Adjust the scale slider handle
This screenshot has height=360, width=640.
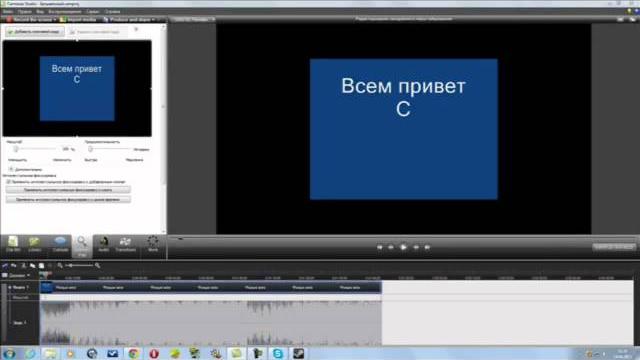click(16, 149)
